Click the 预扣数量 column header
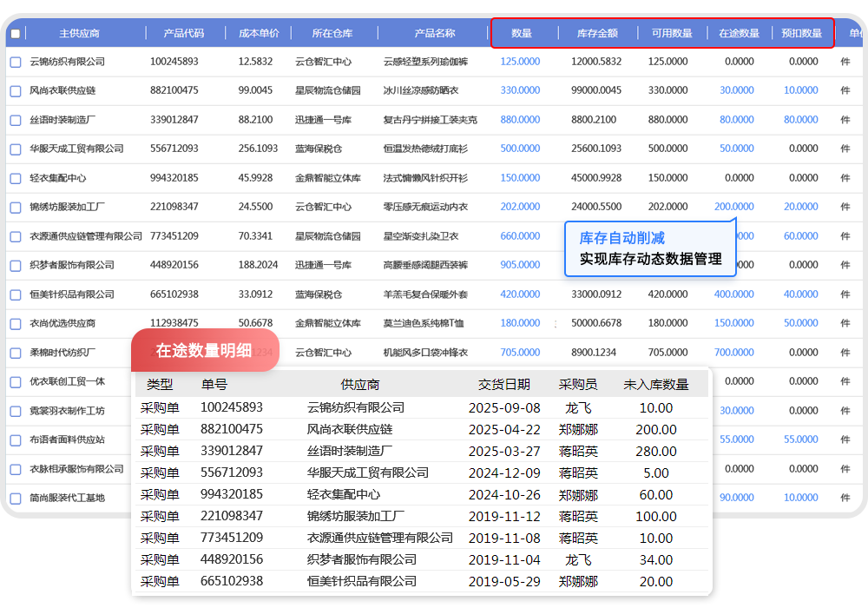 [x=801, y=33]
